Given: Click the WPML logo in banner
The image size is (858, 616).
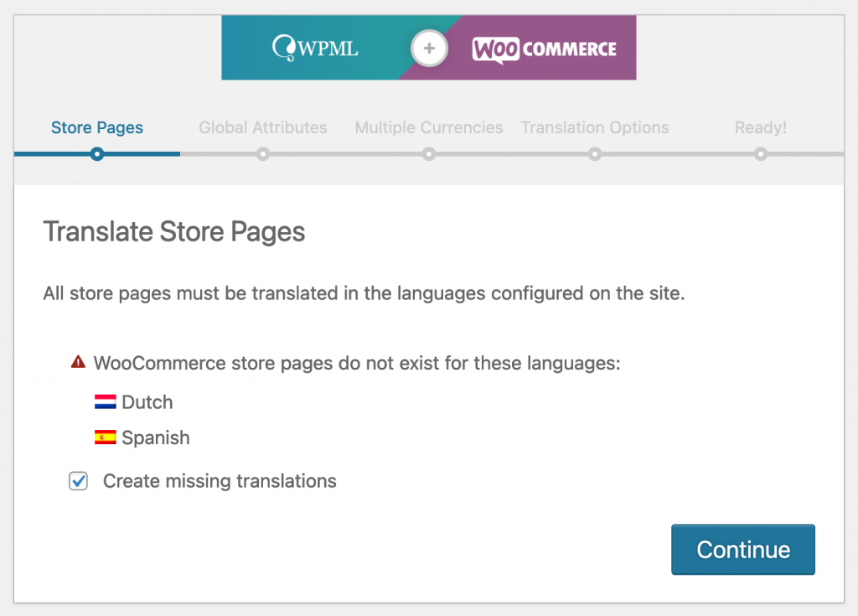Looking at the screenshot, I should tap(315, 48).
